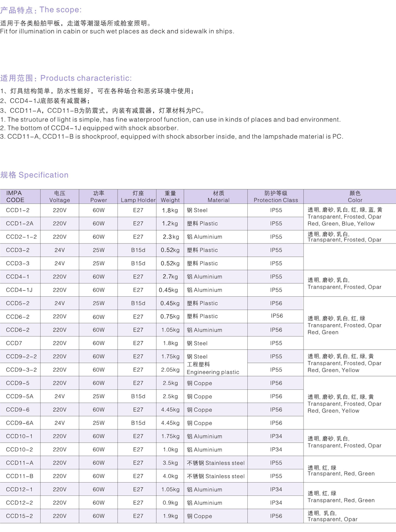The height and width of the screenshot is (532, 396).
Task: Select the Voltage column header
Action: 59,196
